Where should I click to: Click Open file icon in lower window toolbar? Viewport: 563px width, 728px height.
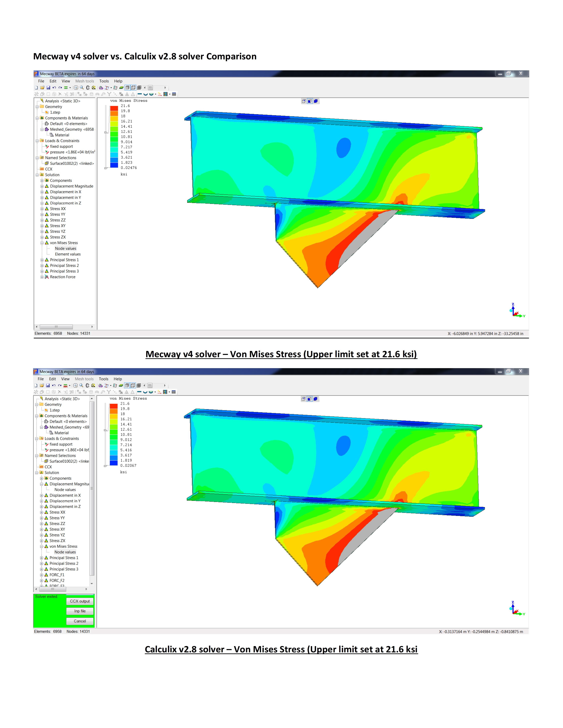click(42, 386)
